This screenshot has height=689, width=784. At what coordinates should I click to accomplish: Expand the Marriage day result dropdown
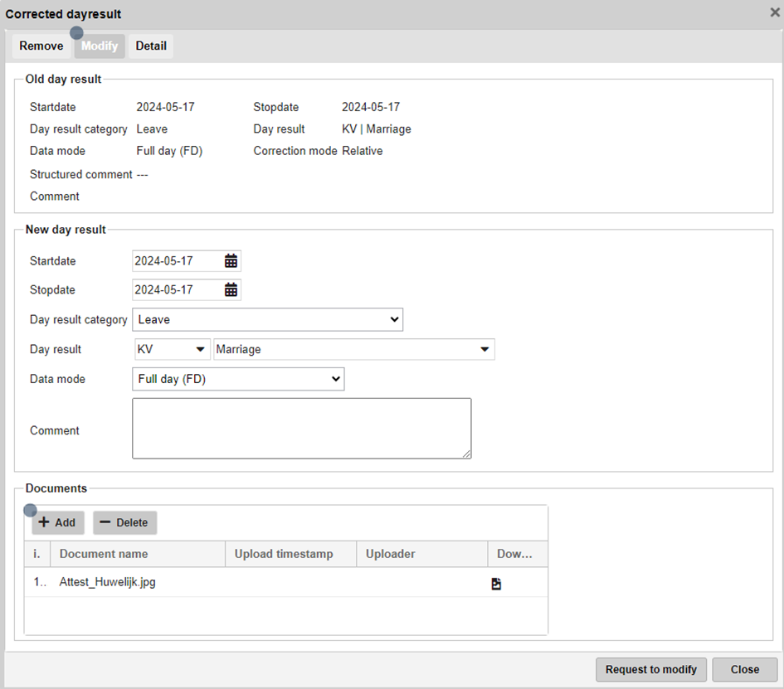pos(353,350)
